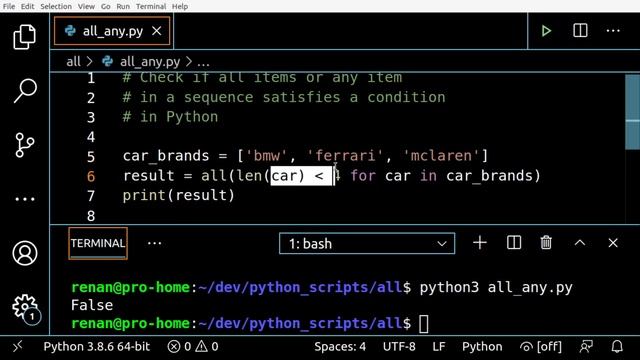The width and height of the screenshot is (640, 360).
Task: Open the View menu
Action: tap(86, 6)
